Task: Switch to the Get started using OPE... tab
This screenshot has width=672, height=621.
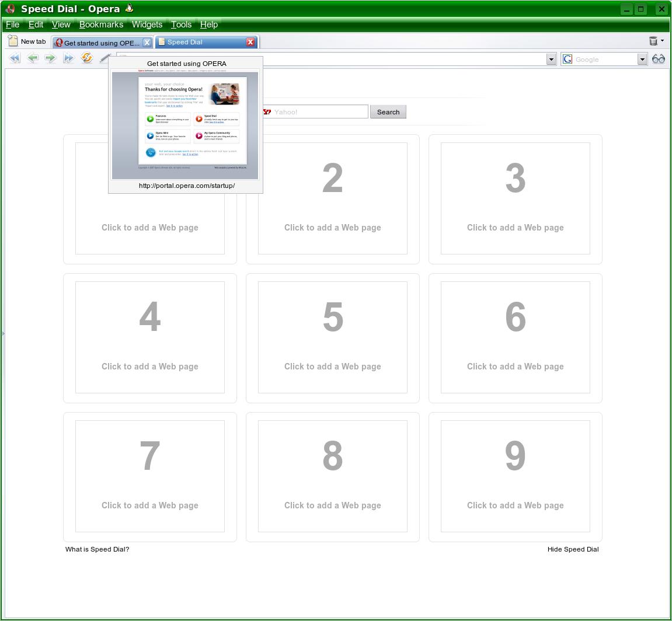Action: [x=102, y=43]
